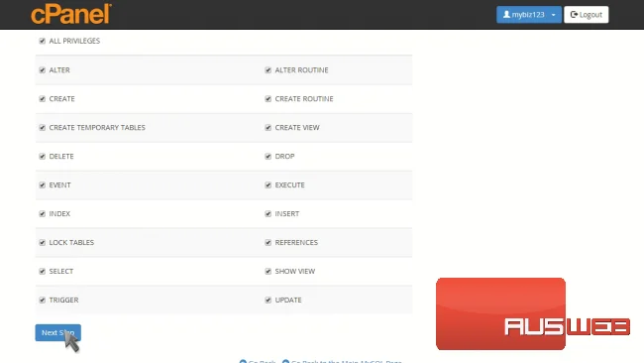The height and width of the screenshot is (363, 644).
Task: Toggle the CREATE ROUTINE checkbox
Action: tap(268, 98)
